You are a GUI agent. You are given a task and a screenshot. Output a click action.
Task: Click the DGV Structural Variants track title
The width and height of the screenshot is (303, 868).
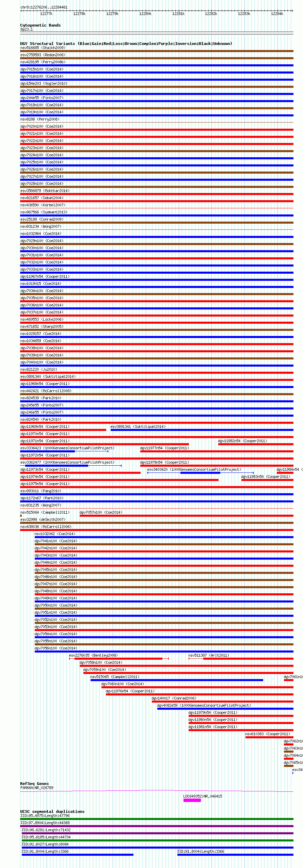pos(126,44)
